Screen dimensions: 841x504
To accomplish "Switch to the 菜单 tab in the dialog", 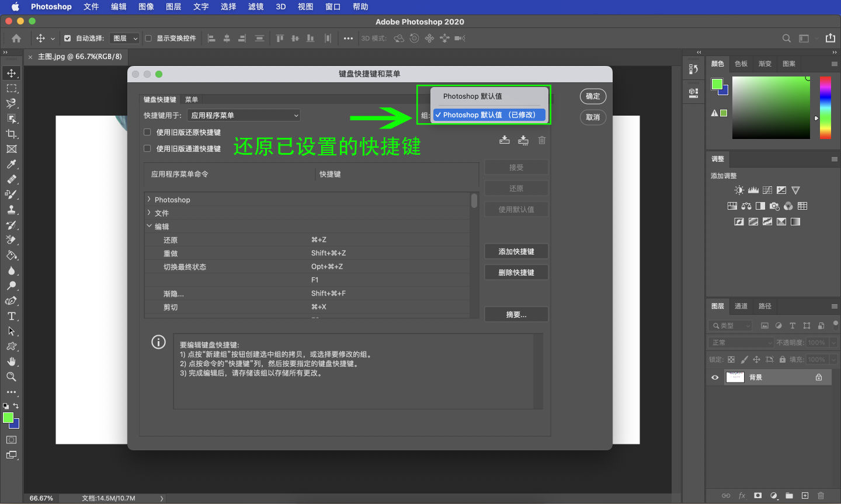I will point(191,99).
